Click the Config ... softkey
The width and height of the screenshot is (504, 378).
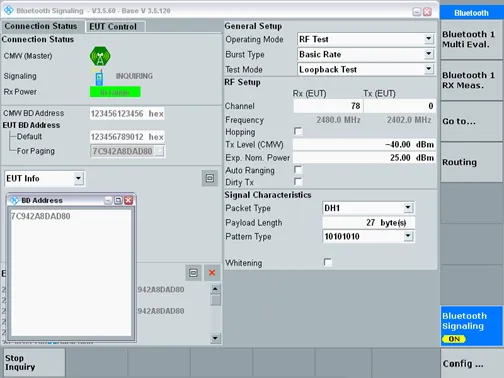471,363
